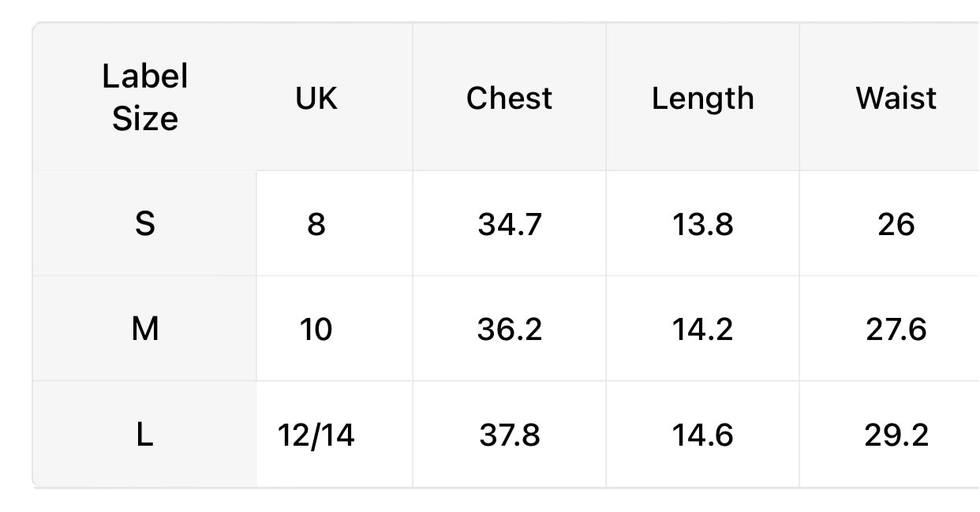Click length value 14.6

[702, 435]
